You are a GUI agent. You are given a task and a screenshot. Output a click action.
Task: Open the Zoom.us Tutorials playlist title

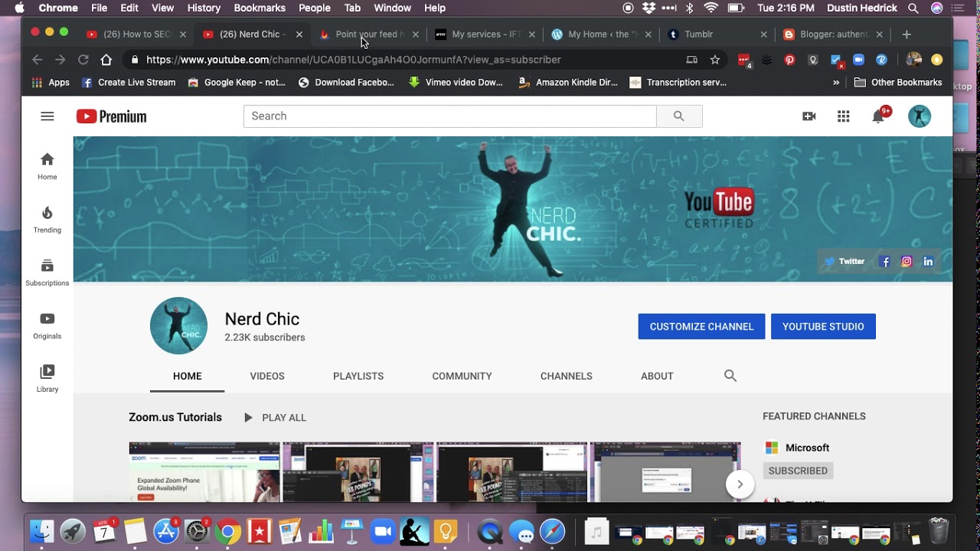click(175, 417)
